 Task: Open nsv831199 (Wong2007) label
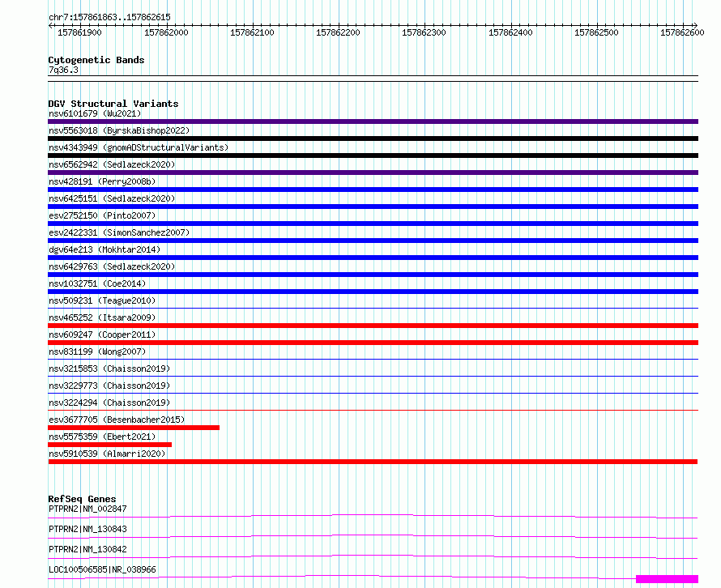click(97, 352)
